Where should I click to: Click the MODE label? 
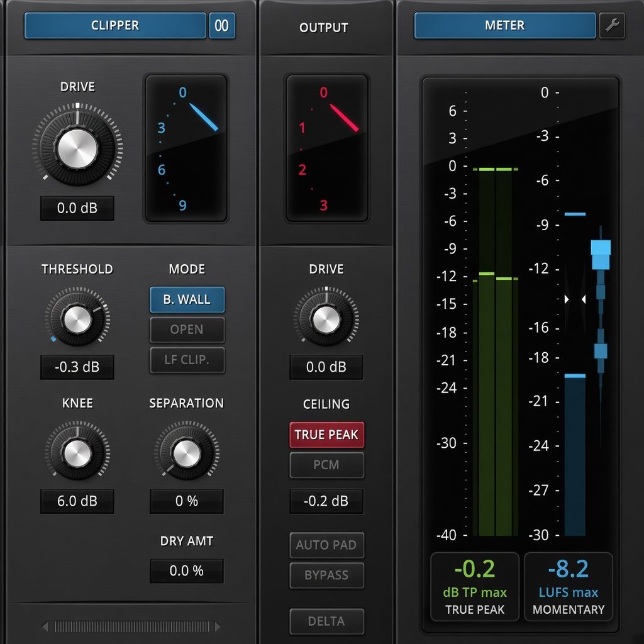tap(187, 269)
